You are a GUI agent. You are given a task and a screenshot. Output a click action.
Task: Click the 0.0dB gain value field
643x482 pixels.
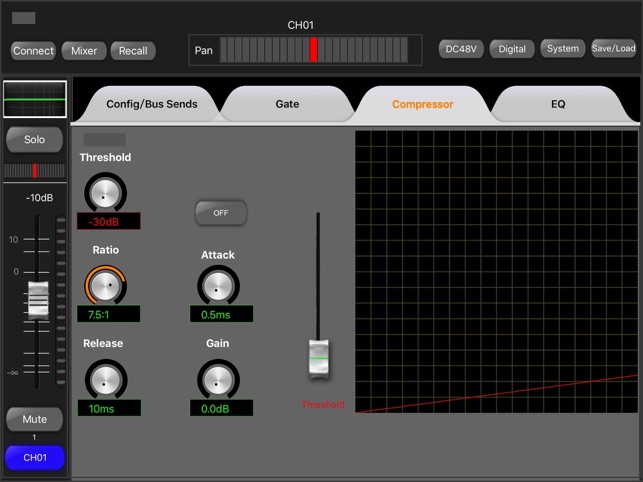[x=221, y=408]
